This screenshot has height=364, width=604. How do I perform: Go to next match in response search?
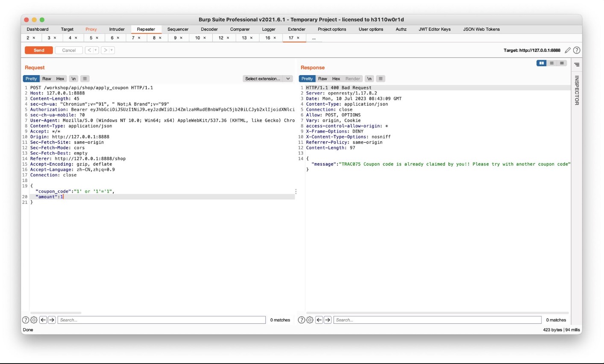(x=328, y=320)
